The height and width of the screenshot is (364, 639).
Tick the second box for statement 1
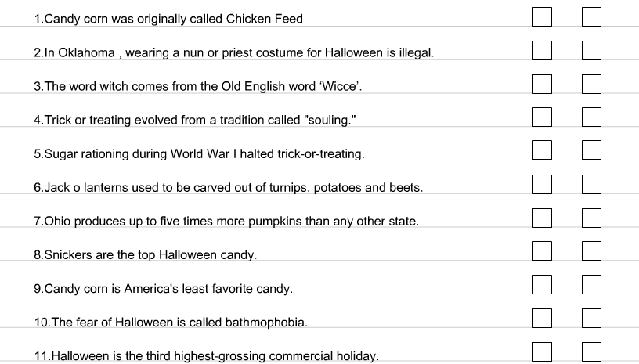tap(591, 16)
